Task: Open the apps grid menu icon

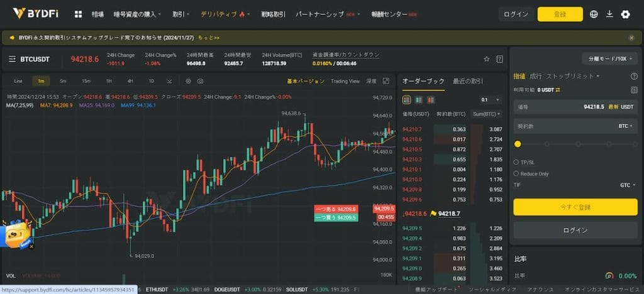Action: click(x=78, y=14)
